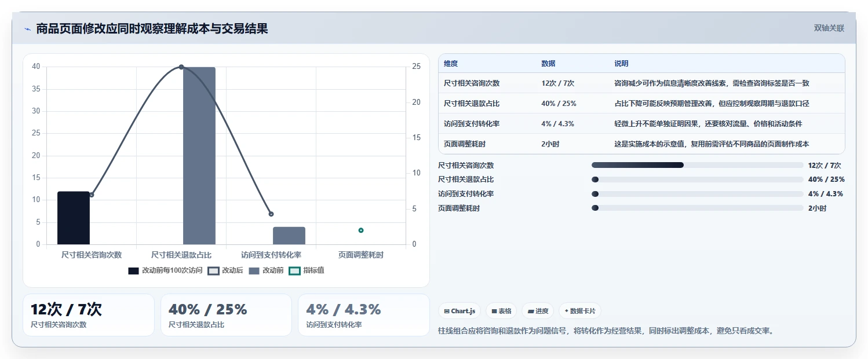
Task: Click the 页面调整耗时 progress bar
Action: [697, 208]
